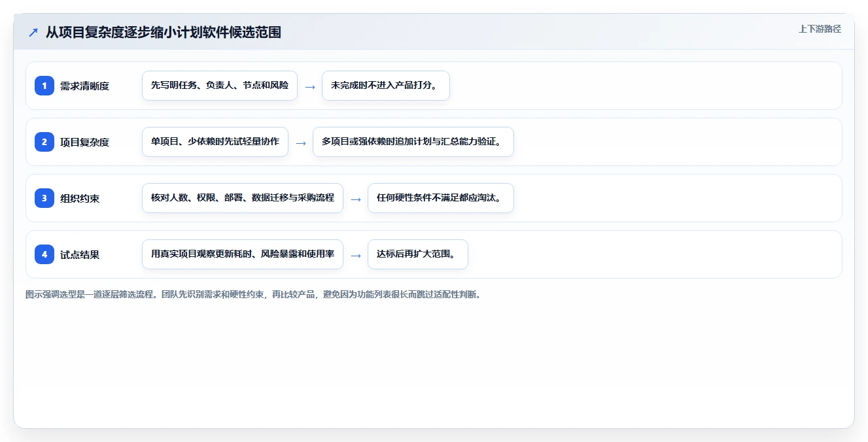The width and height of the screenshot is (868, 442).
Task: Click the box 未完成时不进入产品打分。
Action: tap(386, 86)
